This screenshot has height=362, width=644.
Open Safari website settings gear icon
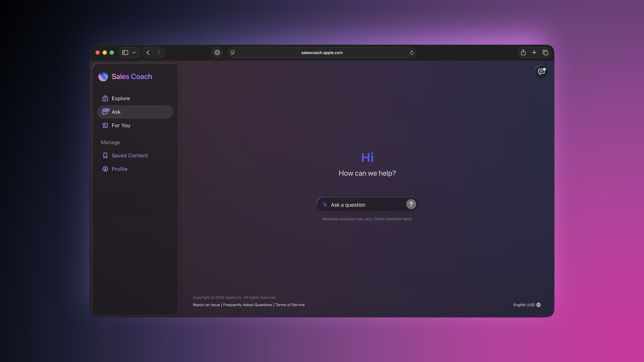pos(217,53)
